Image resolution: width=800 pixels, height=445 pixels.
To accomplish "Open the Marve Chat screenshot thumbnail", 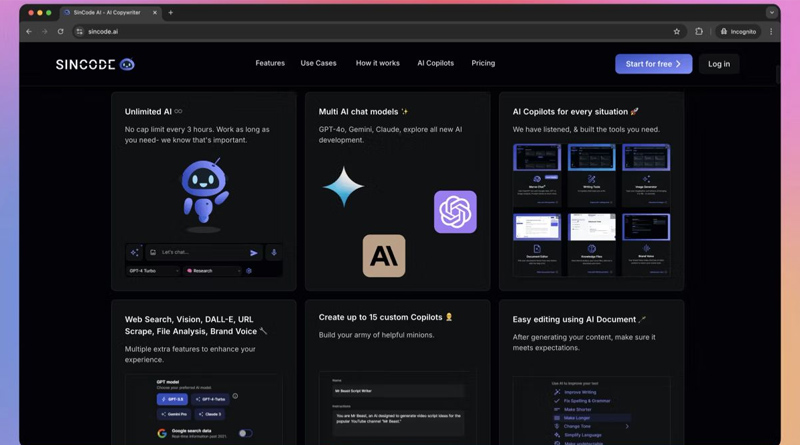I will tap(537, 157).
